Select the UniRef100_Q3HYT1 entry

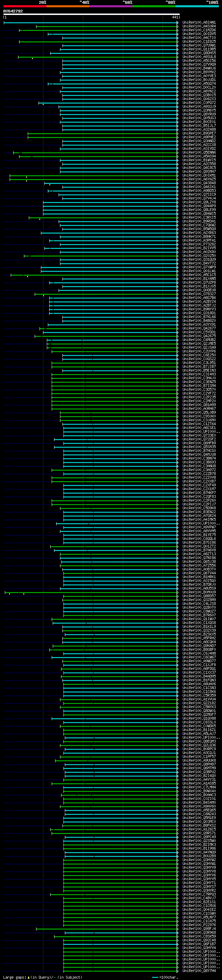(199, 883)
